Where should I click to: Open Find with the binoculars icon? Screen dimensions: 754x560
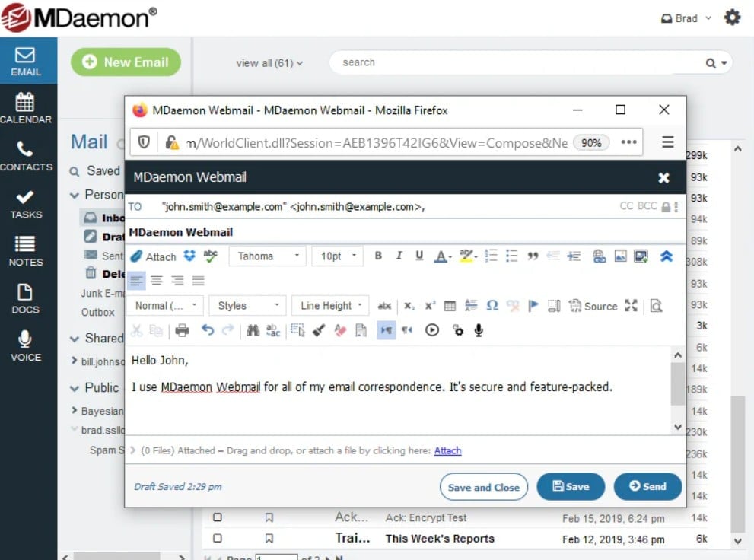[253, 330]
